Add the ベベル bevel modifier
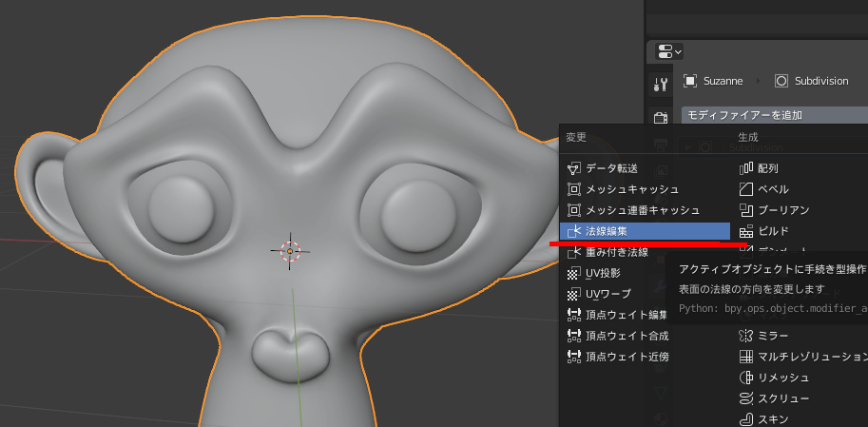Screen dimensions: 868x427 point(801,189)
